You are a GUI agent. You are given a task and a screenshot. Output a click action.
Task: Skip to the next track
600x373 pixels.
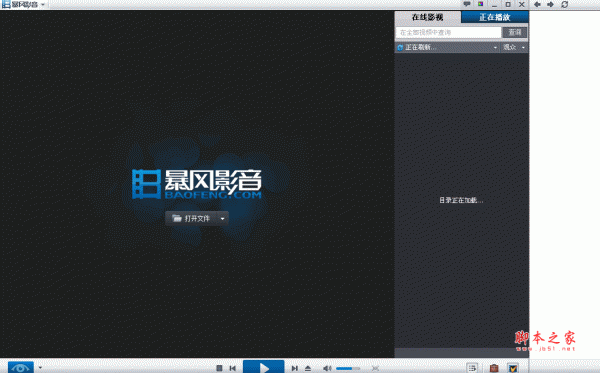point(294,368)
